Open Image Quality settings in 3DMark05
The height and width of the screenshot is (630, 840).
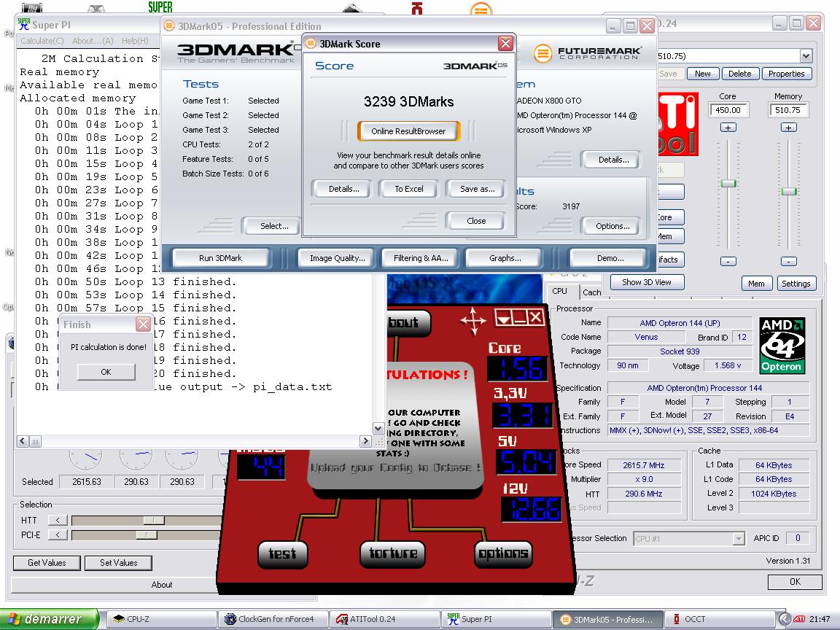pyautogui.click(x=338, y=258)
